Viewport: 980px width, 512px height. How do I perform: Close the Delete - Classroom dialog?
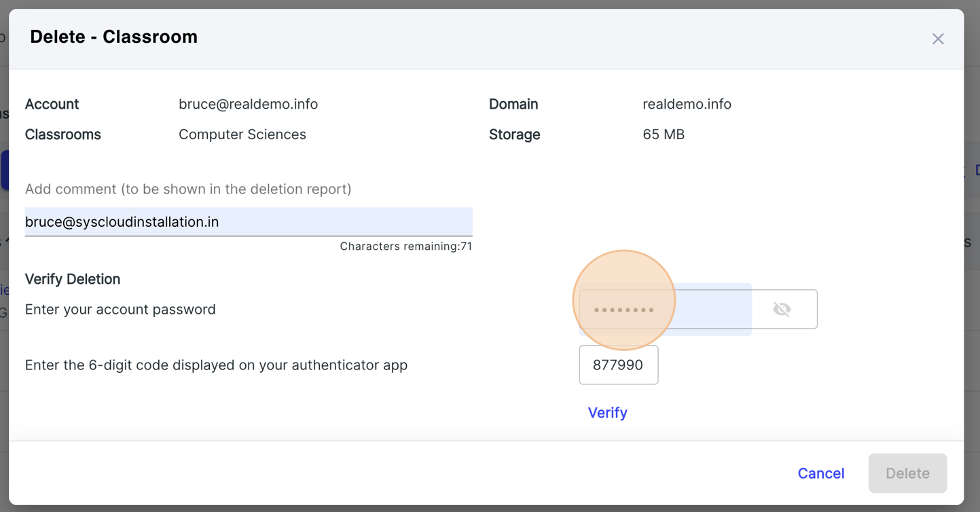938,39
